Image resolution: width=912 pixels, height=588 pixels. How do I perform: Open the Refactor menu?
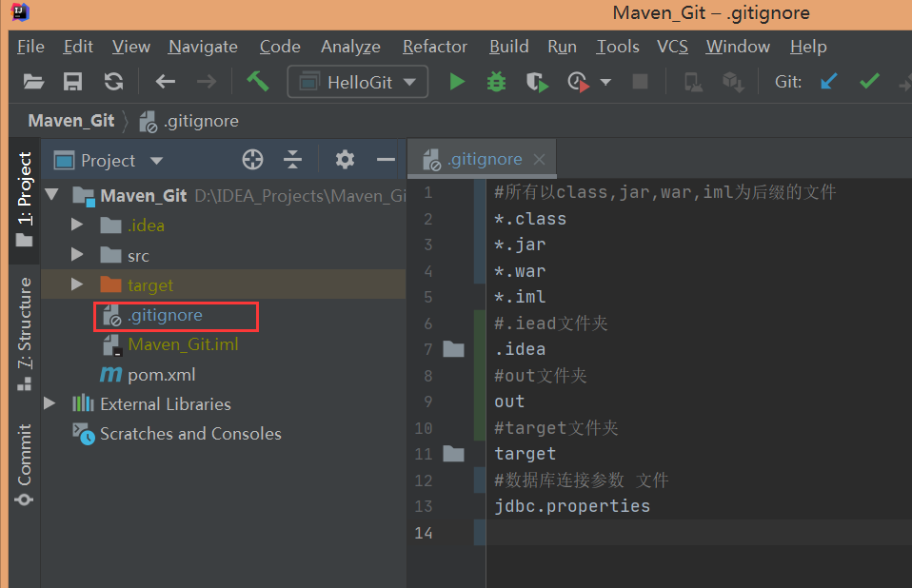pyautogui.click(x=435, y=47)
